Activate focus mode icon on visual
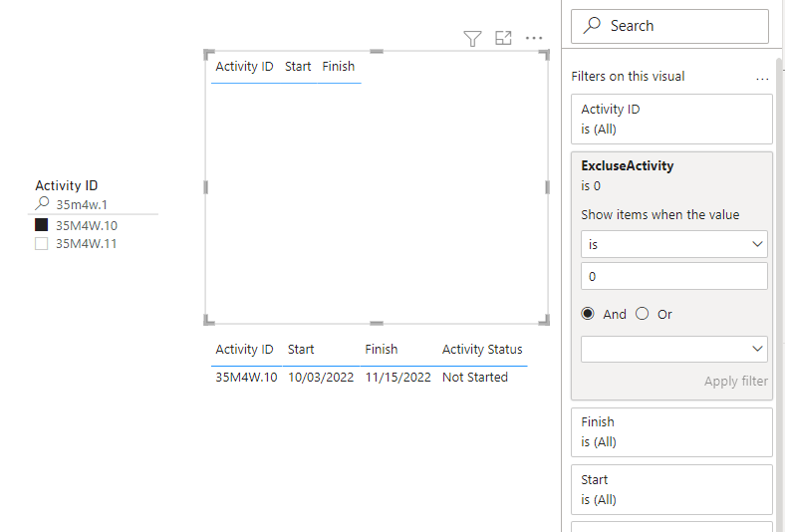Image resolution: width=785 pixels, height=532 pixels. 503,38
